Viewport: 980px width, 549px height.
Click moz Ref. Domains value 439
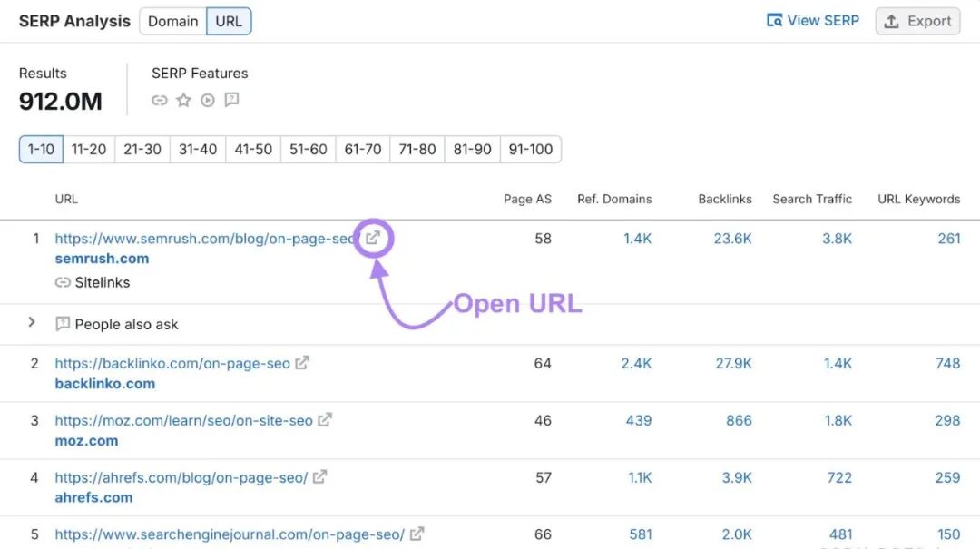pos(639,420)
